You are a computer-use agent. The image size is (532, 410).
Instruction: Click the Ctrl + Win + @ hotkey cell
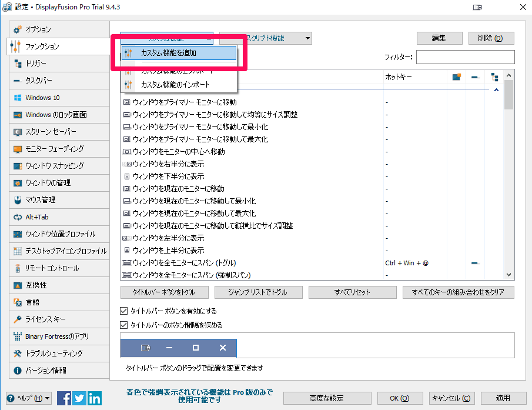click(407, 263)
